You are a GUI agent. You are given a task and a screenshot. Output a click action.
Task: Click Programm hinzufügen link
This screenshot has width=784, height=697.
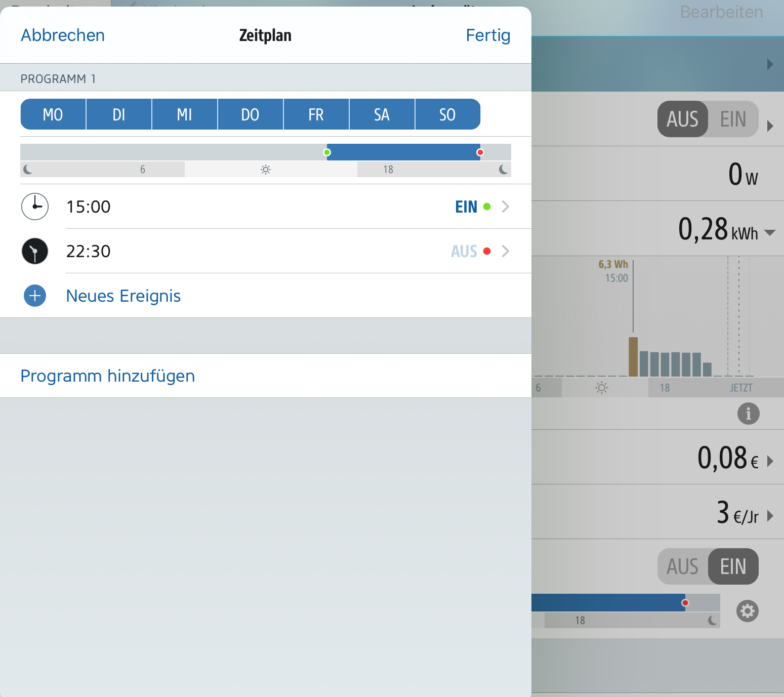click(108, 376)
